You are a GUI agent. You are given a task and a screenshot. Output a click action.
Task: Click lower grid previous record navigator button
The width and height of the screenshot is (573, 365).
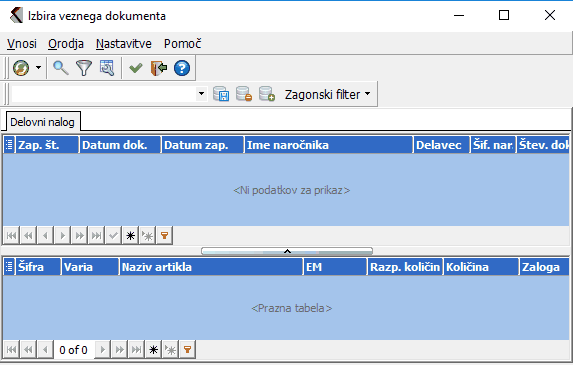tap(45, 350)
